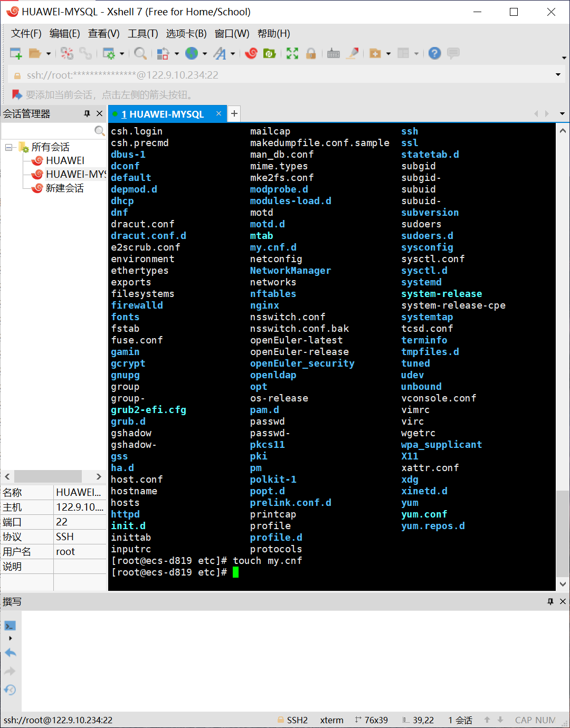This screenshot has width=570, height=728.
Task: Open the 帮助(H) menu
Action: [274, 34]
